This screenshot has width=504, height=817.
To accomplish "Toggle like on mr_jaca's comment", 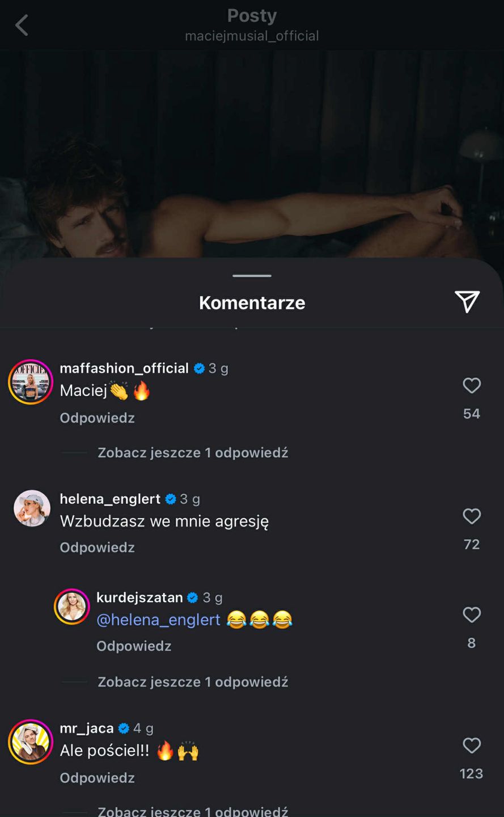I will click(472, 746).
